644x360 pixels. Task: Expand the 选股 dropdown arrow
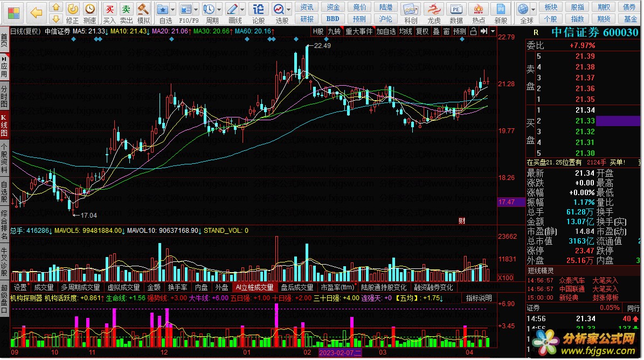[289, 9]
